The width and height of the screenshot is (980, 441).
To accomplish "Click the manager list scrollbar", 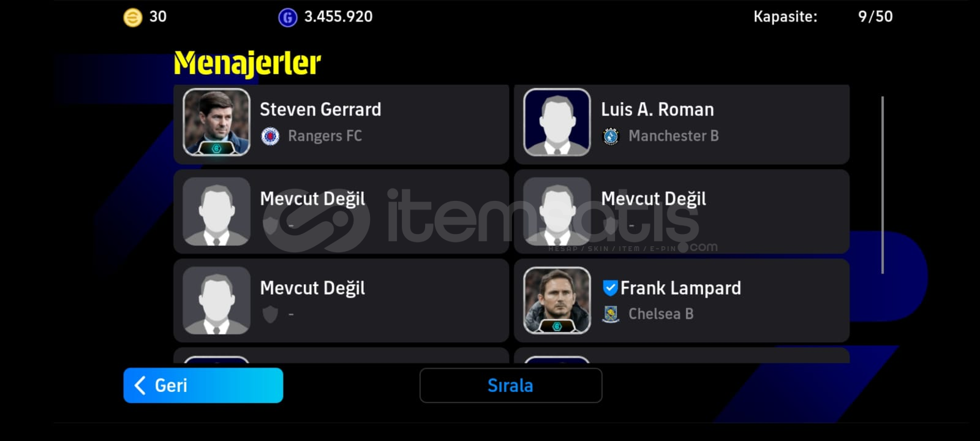I will point(883,185).
